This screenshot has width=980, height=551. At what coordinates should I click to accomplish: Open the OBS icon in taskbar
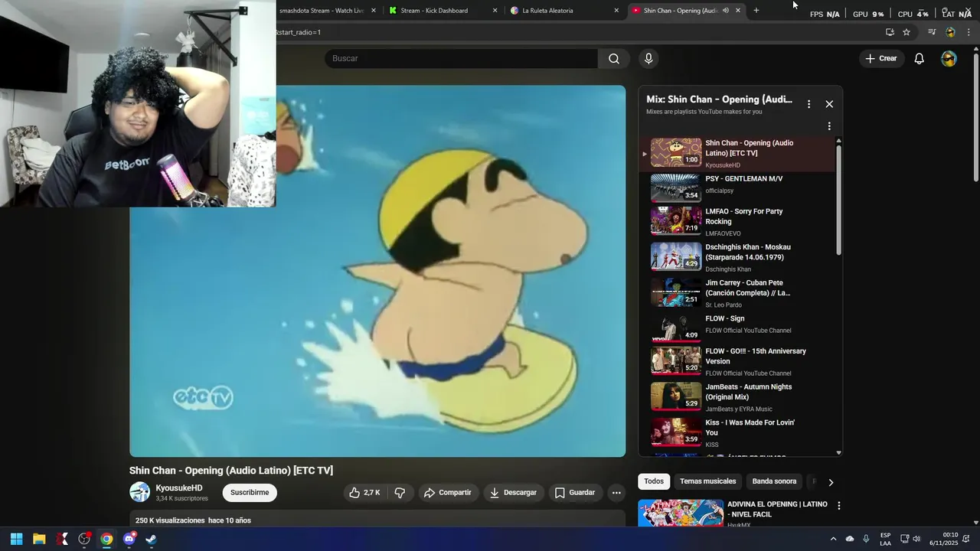click(x=84, y=539)
